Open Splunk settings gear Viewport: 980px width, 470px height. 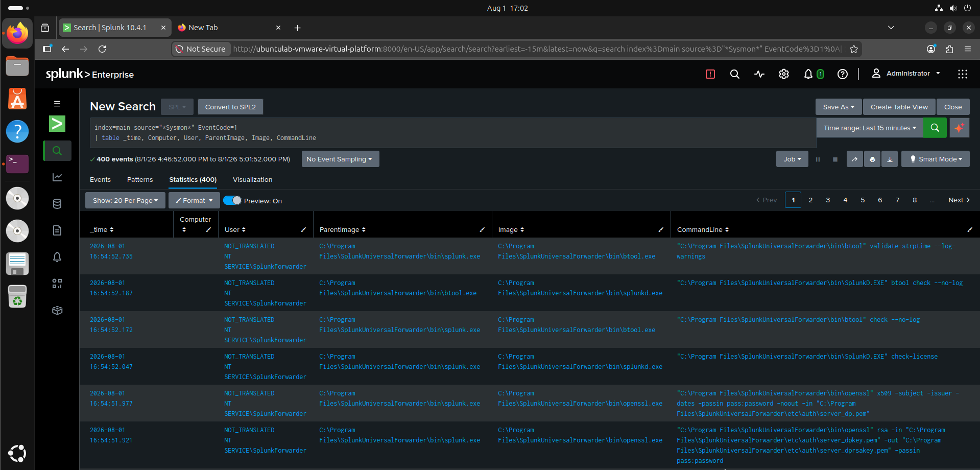point(784,74)
